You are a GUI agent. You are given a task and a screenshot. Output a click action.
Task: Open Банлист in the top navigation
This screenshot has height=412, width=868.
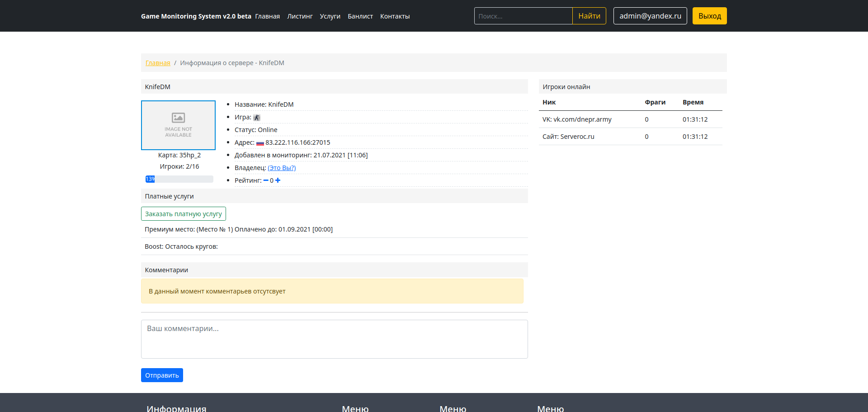pyautogui.click(x=360, y=16)
